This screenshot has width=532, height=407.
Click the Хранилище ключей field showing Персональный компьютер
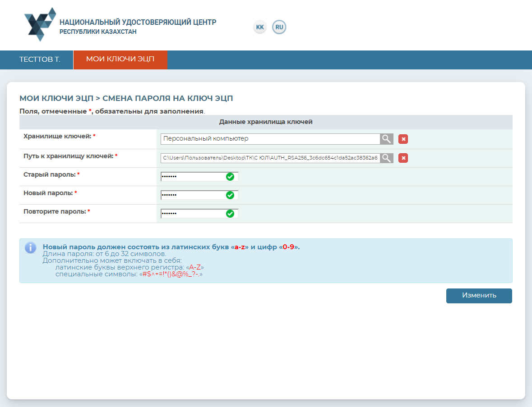click(270, 139)
